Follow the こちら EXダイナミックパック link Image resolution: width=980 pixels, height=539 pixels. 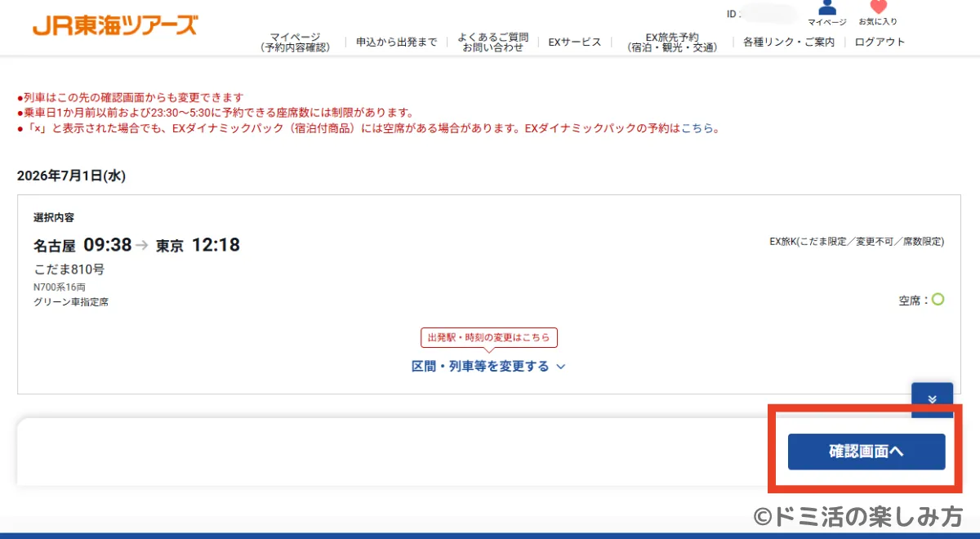tap(697, 128)
